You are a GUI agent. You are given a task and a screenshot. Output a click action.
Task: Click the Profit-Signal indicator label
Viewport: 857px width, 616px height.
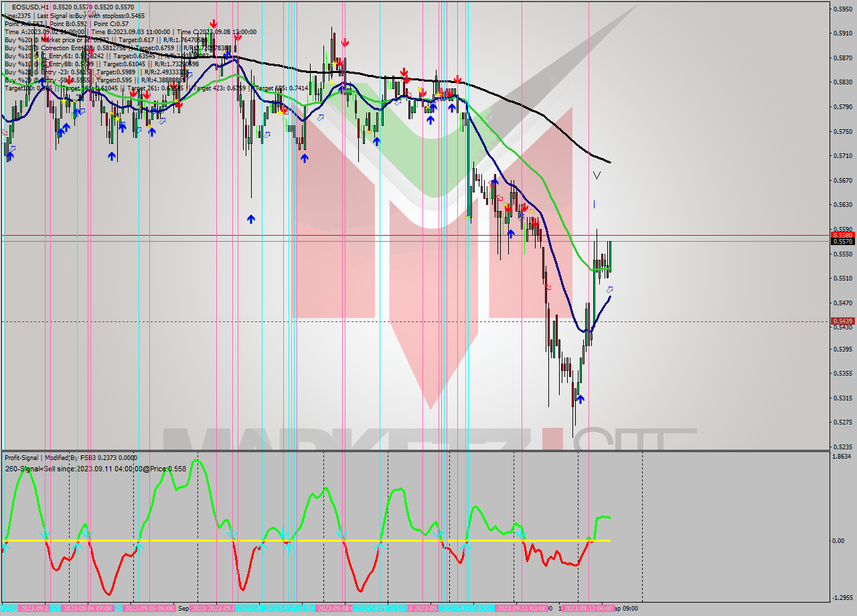71,457
